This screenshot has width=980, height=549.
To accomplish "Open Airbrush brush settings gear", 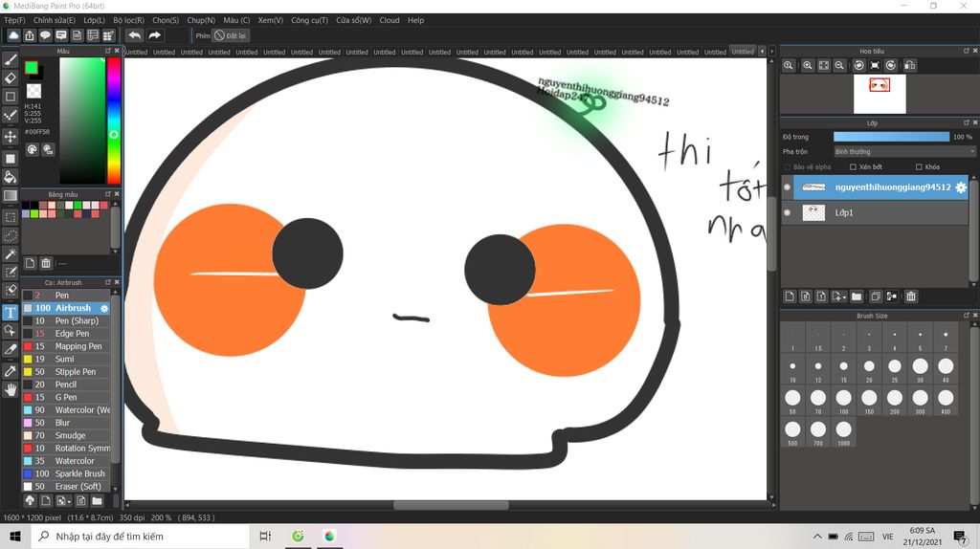I will 104,309.
